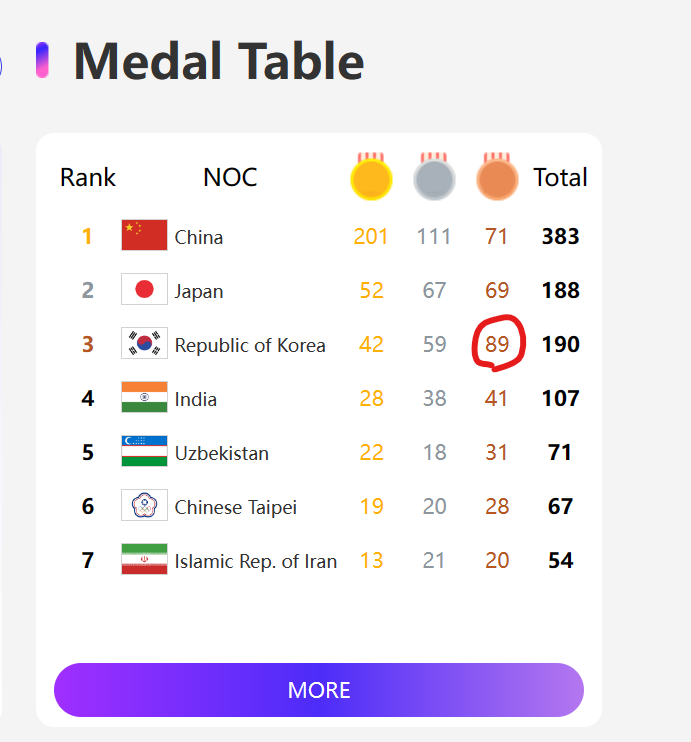Open the Republic of Korea link

250,345
